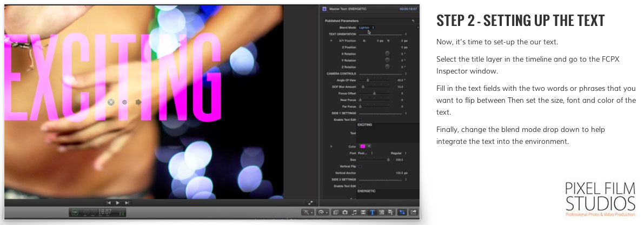Click the inspector timecode 00:00:18:07

tap(408, 9)
